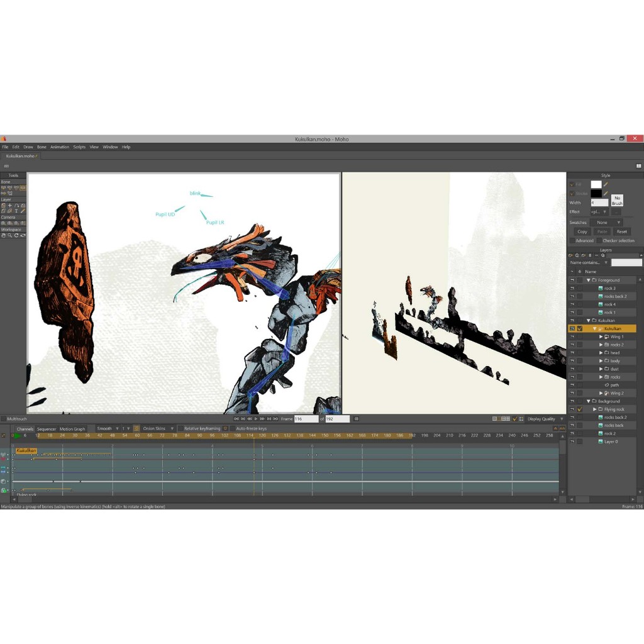Open the Display Quality dropdown
Image resolution: width=644 pixels, height=644 pixels.
(545, 419)
